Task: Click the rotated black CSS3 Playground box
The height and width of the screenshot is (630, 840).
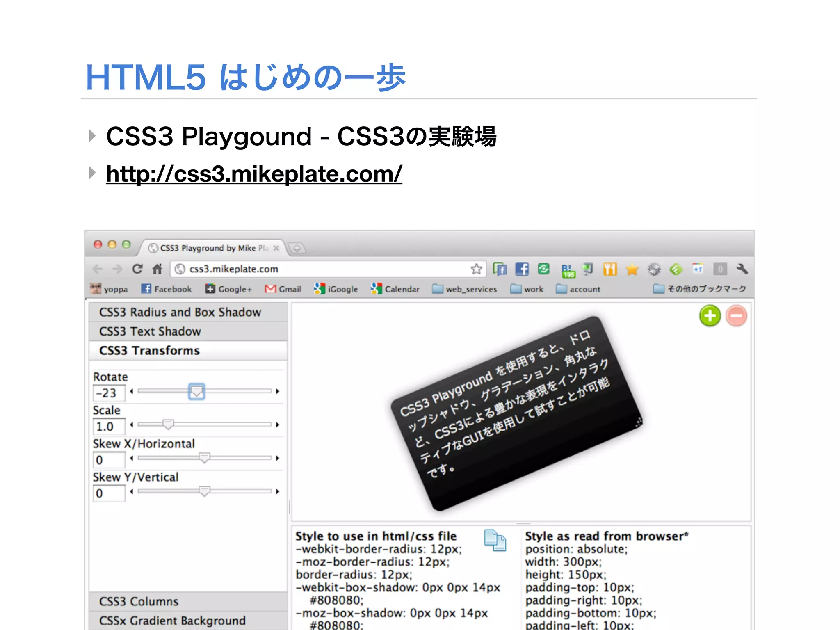Action: 517,413
